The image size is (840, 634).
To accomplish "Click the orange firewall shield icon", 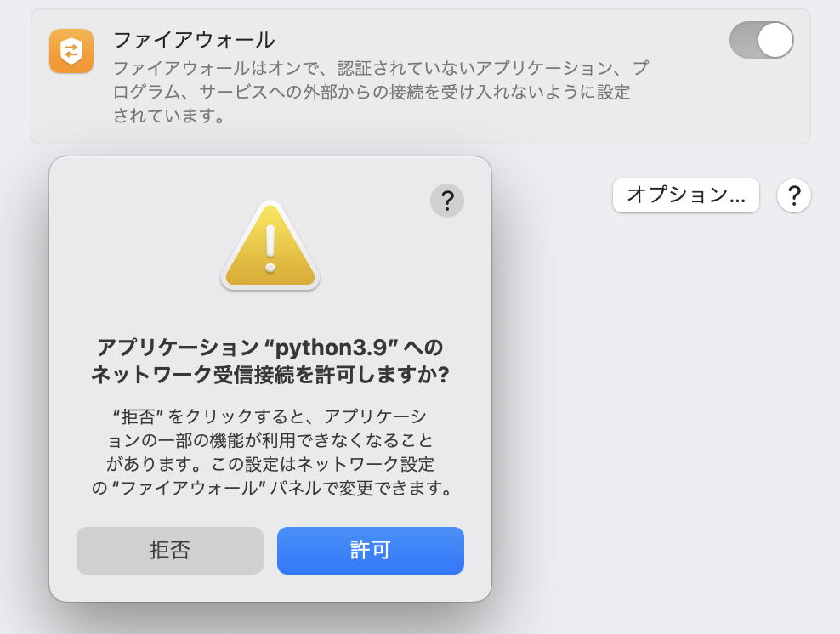I will point(71,51).
